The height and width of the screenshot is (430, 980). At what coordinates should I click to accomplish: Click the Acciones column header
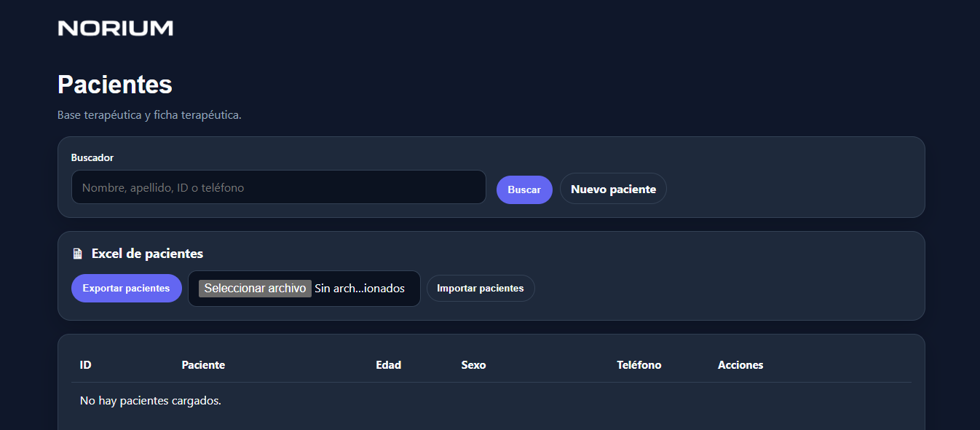740,365
